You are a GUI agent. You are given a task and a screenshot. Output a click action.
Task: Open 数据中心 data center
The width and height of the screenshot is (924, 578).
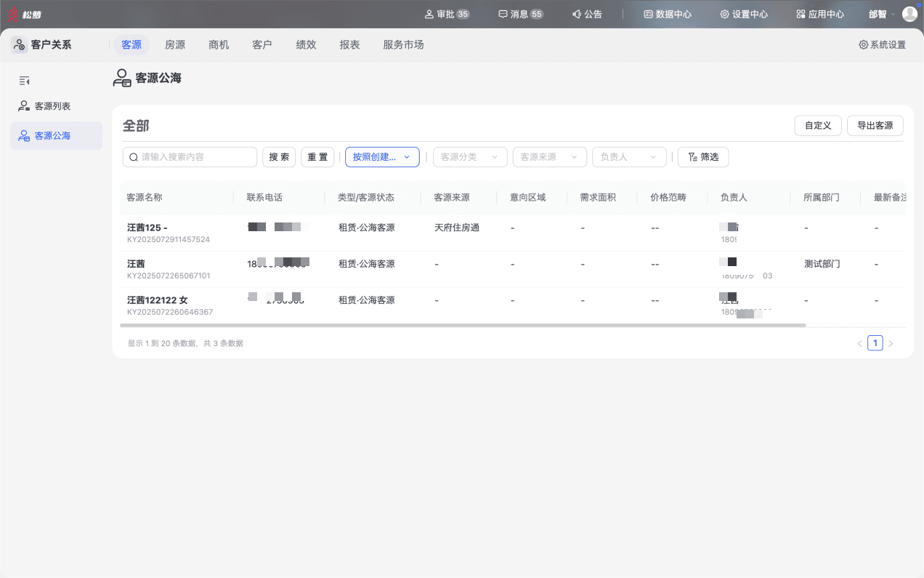[x=667, y=14]
